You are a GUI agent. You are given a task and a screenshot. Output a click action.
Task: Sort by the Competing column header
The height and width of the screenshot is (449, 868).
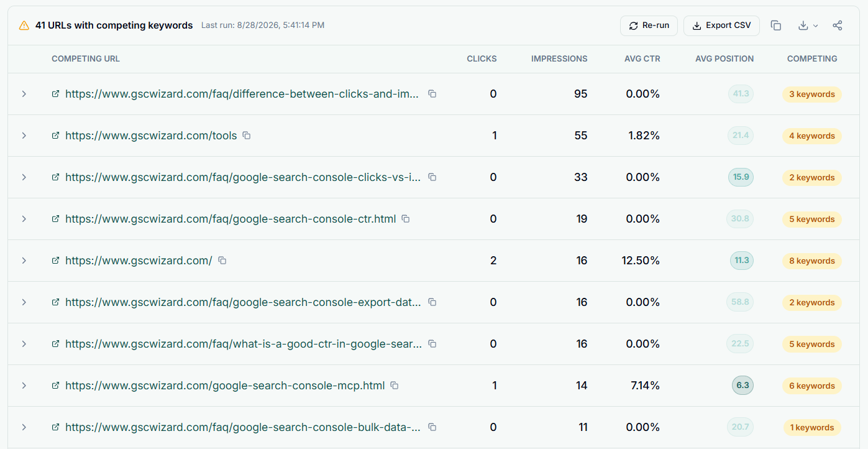(812, 58)
